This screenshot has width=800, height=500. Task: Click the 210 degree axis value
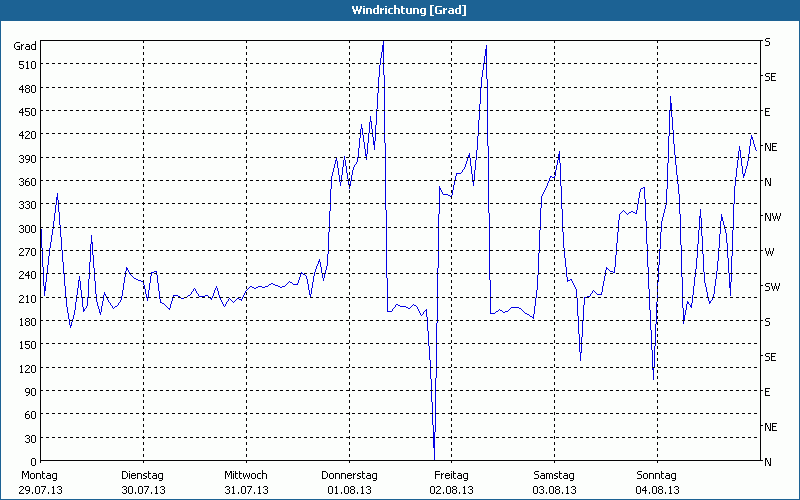(27, 298)
